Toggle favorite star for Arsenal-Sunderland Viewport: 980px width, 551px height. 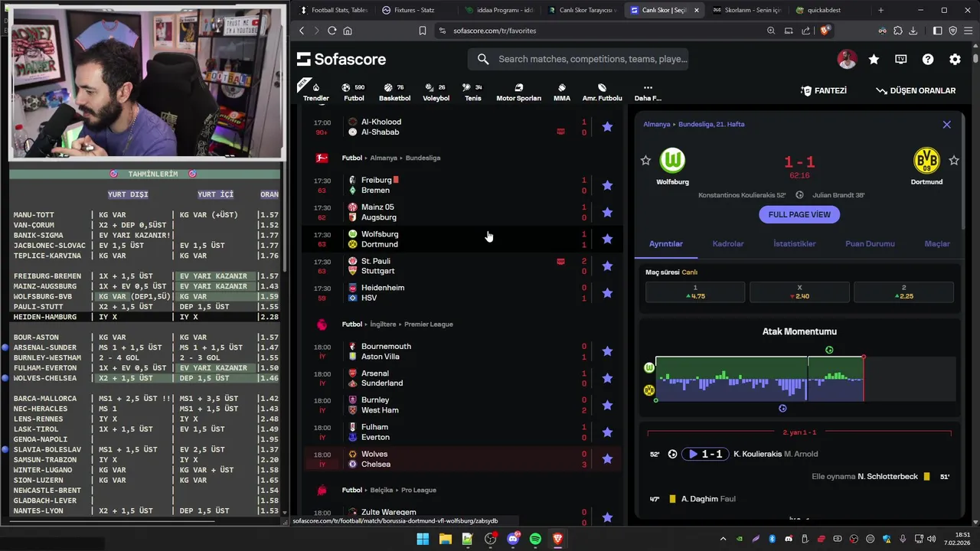click(607, 378)
